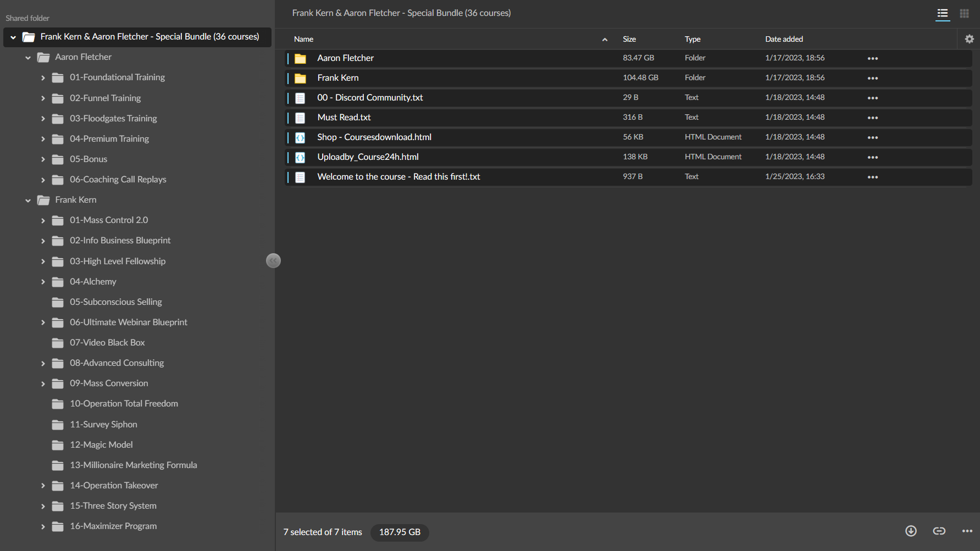Screen dimensions: 980x551
Task: Download selected items with arrow icon
Action: click(x=911, y=531)
